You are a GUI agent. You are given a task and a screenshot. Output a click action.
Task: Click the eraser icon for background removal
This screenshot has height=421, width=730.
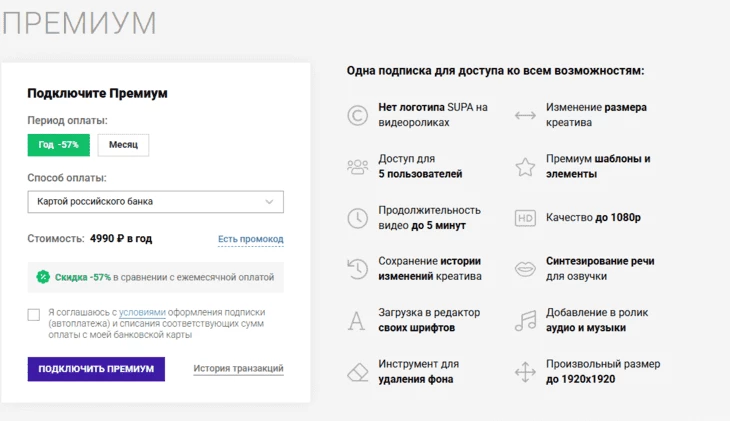pos(357,372)
